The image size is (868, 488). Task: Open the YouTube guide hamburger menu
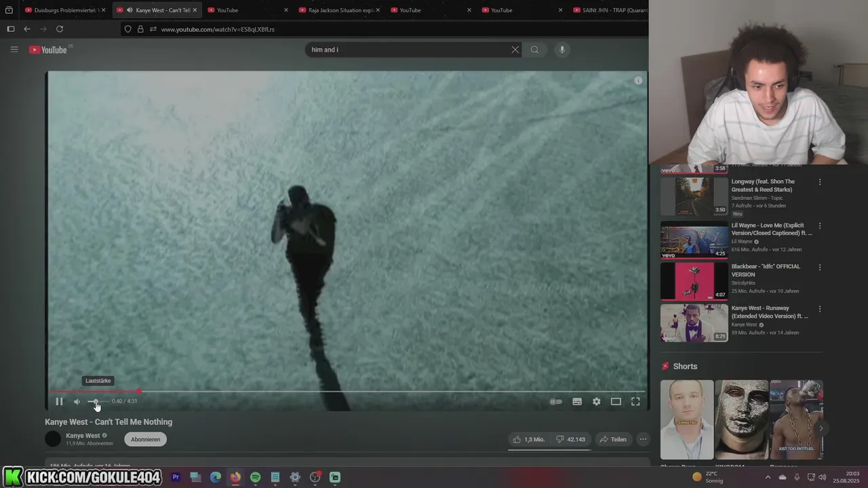(14, 49)
